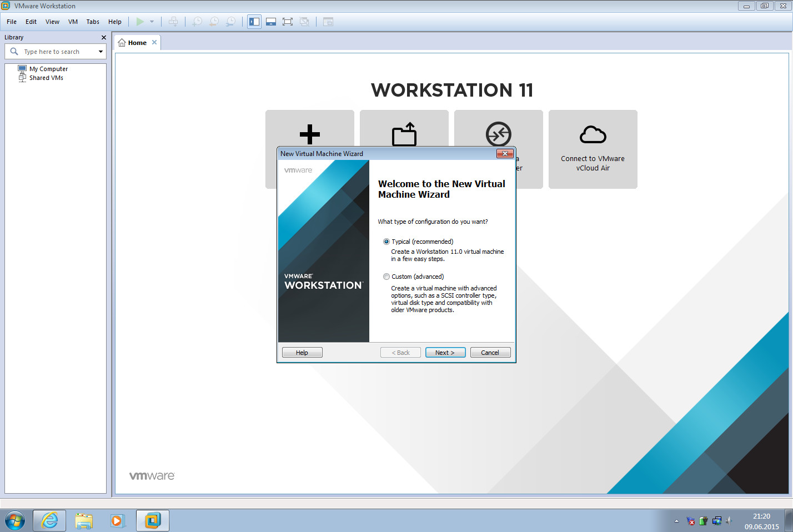Open the VM menu
Image resolution: width=793 pixels, height=532 pixels.
coord(73,22)
